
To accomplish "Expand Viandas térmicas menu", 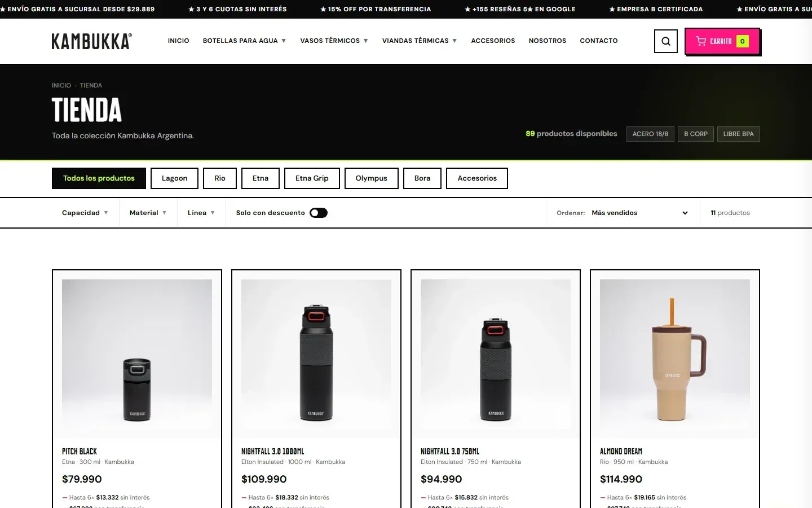I will 420,41.
